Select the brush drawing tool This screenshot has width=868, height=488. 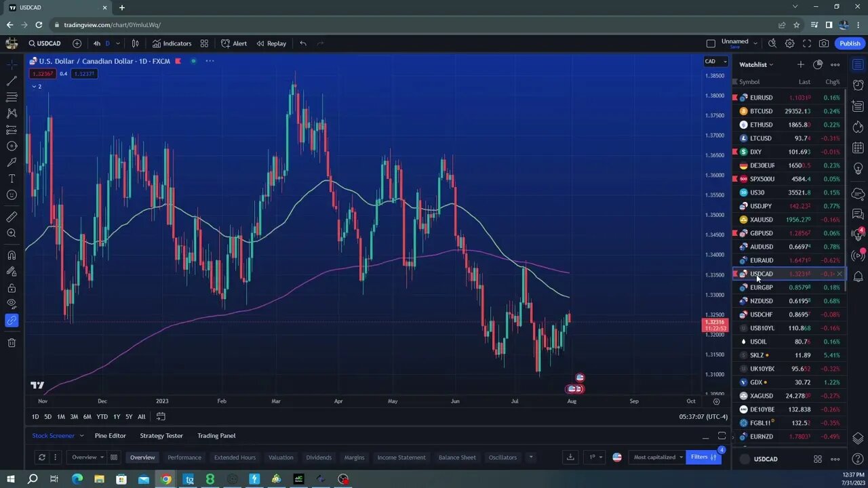tap(12, 162)
